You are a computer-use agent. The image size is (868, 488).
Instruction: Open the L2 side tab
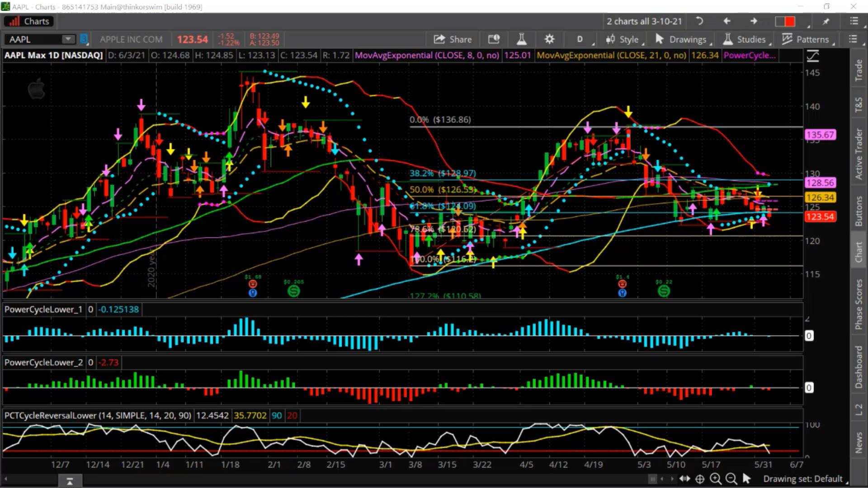coord(858,409)
